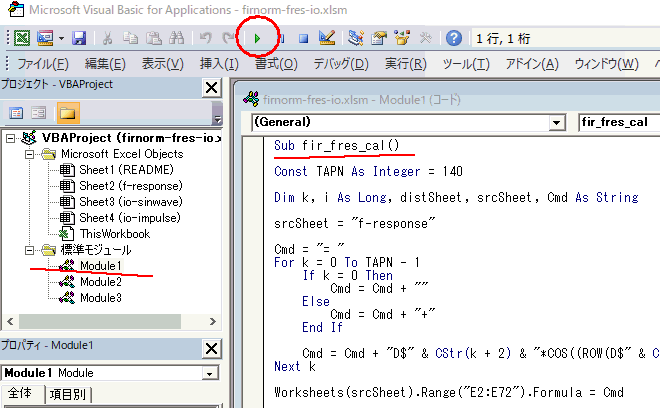
Task: Click the Const TAPN As Integer line
Action: [368, 171]
